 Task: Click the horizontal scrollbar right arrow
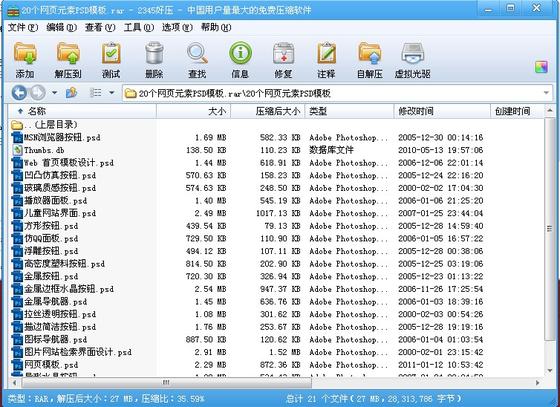[538, 383]
